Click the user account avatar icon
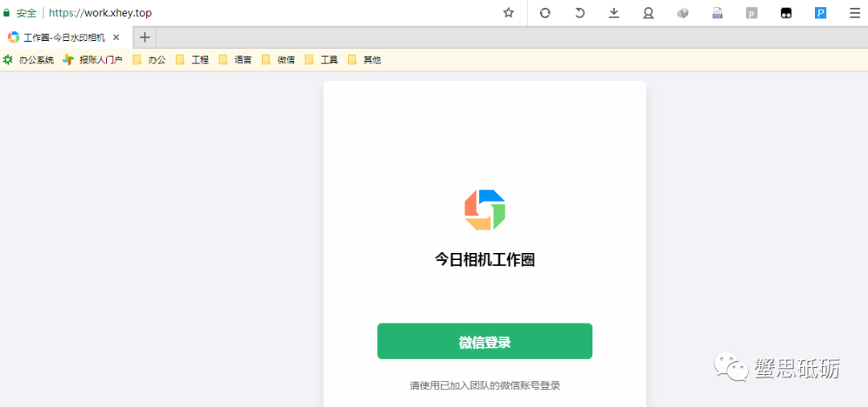868x407 pixels. 649,13
